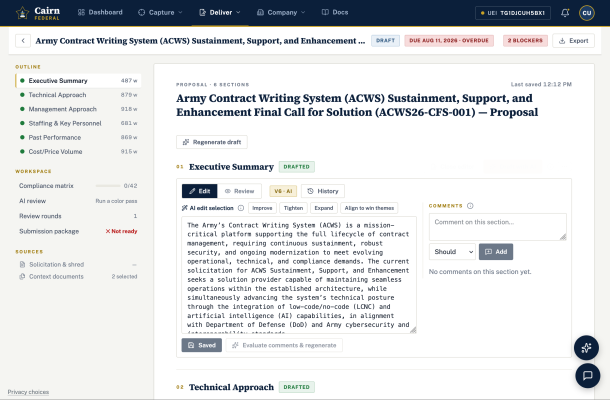Viewport: 610px width, 400px height.
Task: Click the Technical Approach section heading
Action: pyautogui.click(x=231, y=387)
